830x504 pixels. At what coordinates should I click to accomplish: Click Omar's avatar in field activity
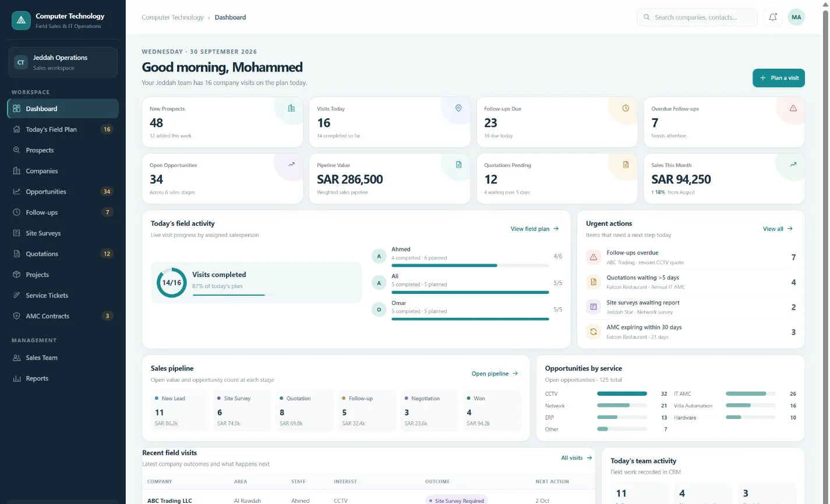[379, 310]
